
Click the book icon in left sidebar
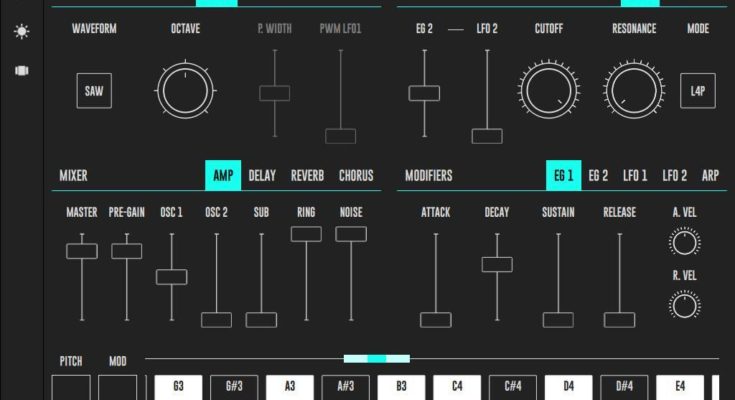[x=21, y=71]
